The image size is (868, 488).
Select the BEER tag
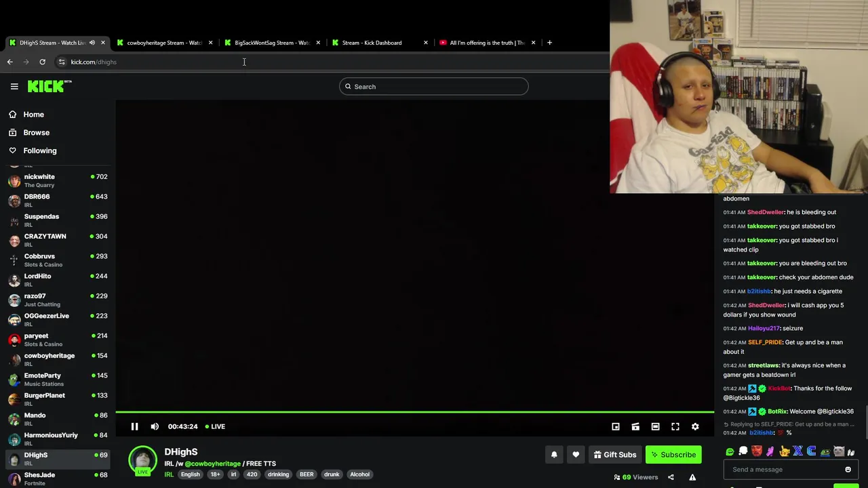[x=307, y=474]
